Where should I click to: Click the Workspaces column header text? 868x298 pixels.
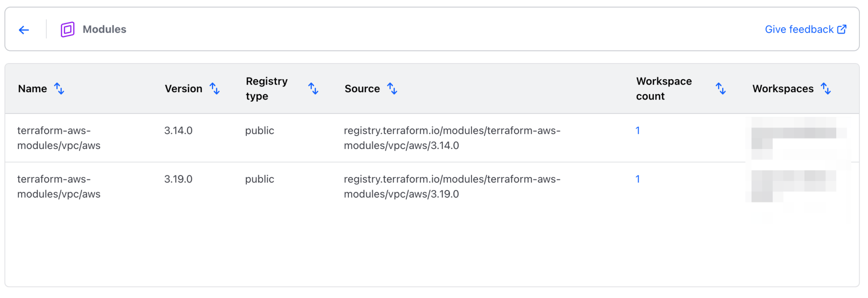point(782,89)
